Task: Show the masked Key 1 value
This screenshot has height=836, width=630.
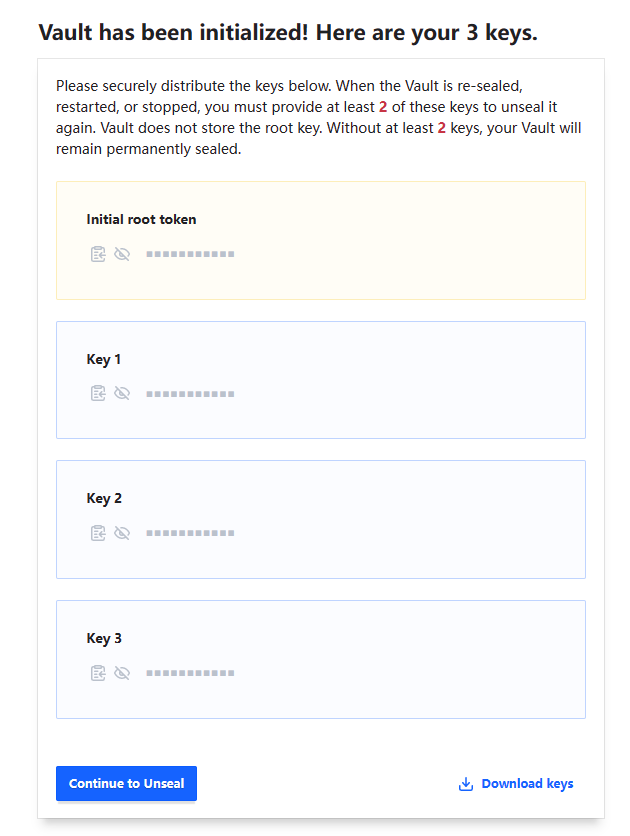Action: point(122,394)
